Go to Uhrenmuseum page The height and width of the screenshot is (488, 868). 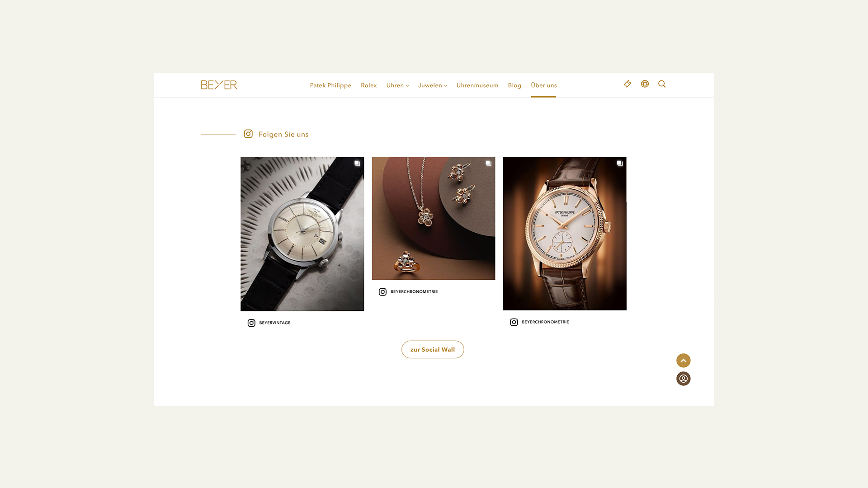tap(477, 85)
